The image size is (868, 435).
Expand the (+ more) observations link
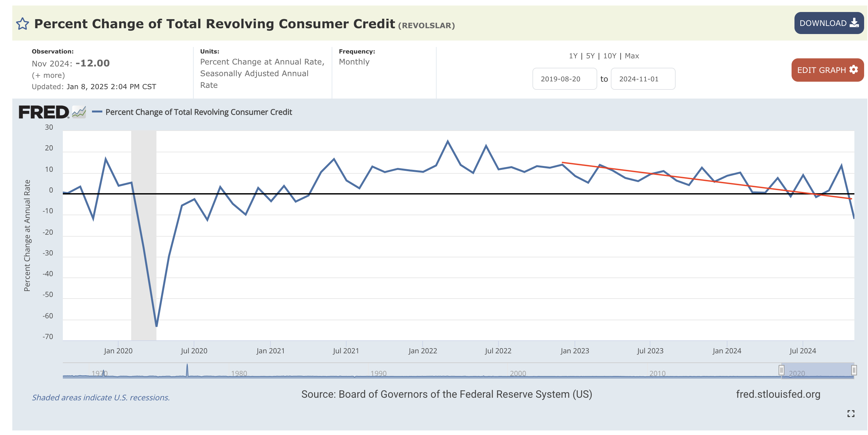[x=48, y=75]
